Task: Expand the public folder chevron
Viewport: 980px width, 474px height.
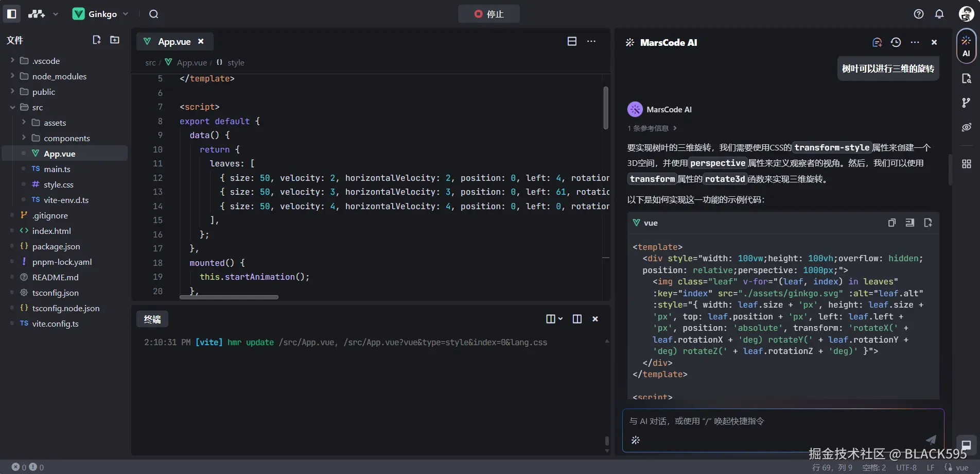Action: [x=12, y=92]
